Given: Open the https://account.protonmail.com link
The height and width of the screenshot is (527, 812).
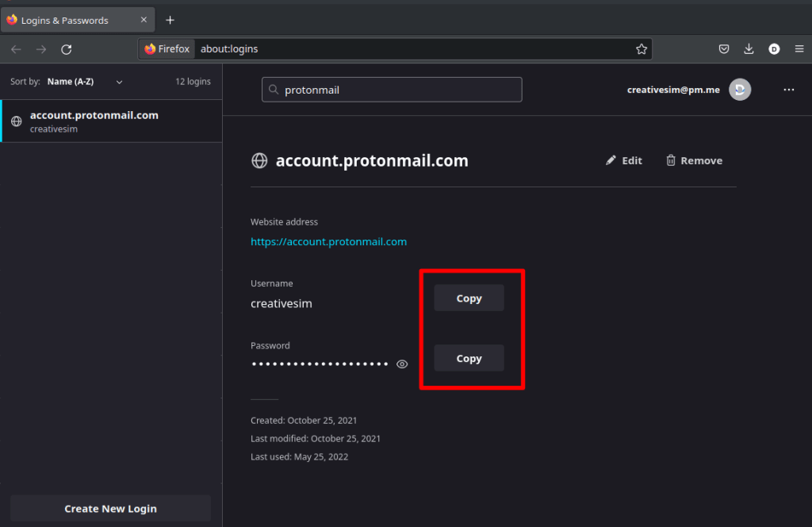Looking at the screenshot, I should pos(328,241).
